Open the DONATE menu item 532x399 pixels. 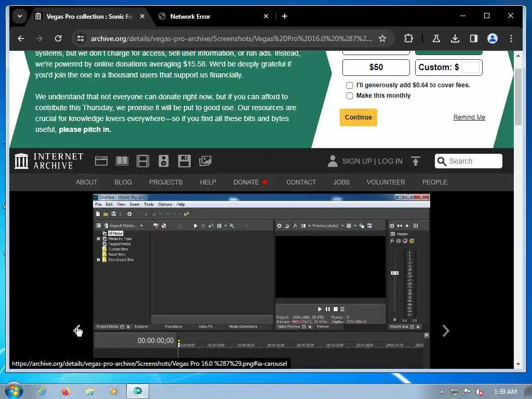point(250,182)
